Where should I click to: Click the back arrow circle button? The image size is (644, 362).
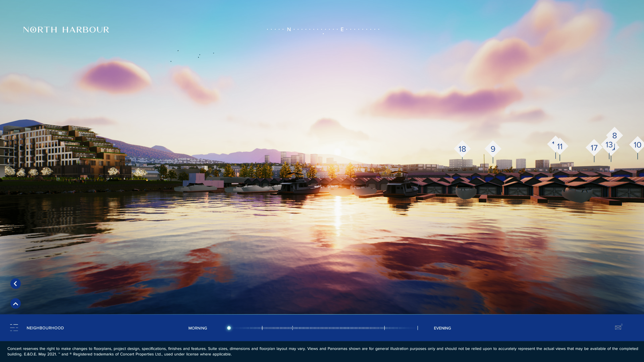pyautogui.click(x=15, y=284)
